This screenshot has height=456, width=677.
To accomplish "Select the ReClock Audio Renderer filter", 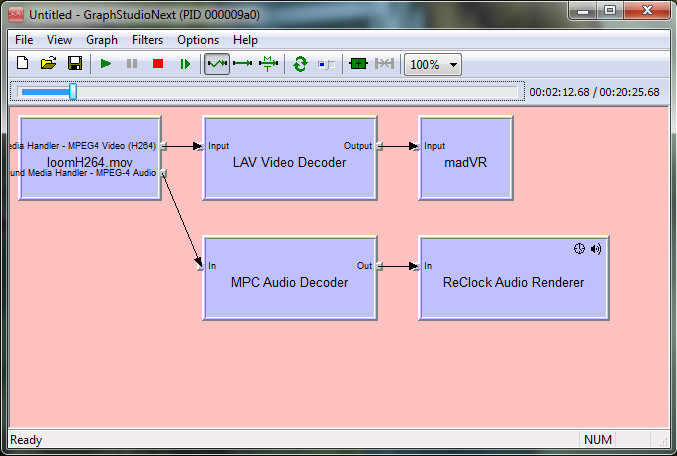I will click(514, 278).
